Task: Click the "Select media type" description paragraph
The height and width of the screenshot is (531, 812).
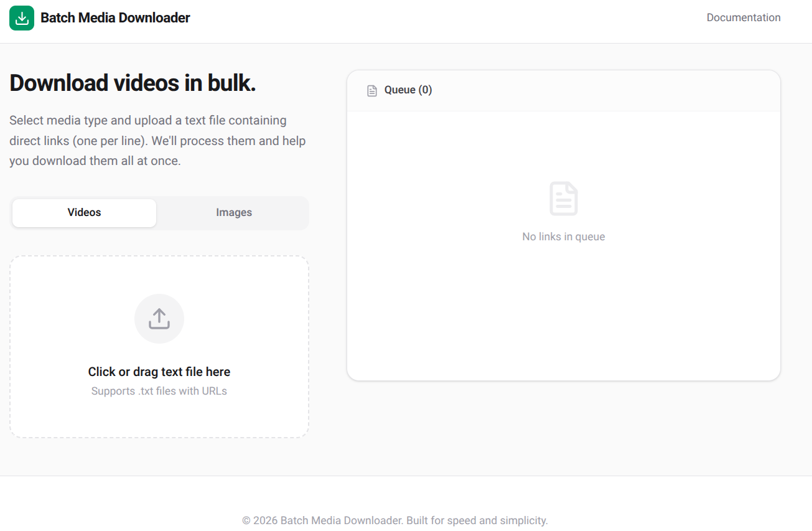Action: pyautogui.click(x=158, y=141)
